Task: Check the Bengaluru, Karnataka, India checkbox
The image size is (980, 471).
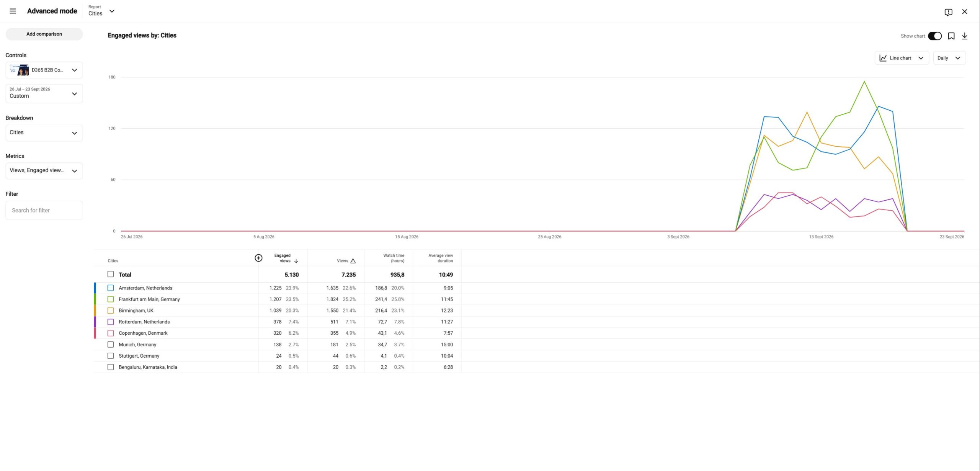Action: click(111, 367)
